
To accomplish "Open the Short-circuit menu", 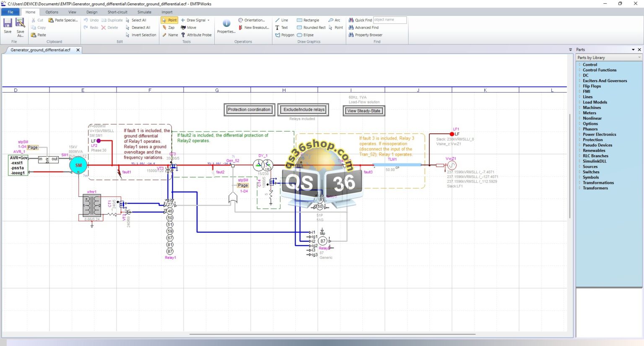I will (x=117, y=12).
